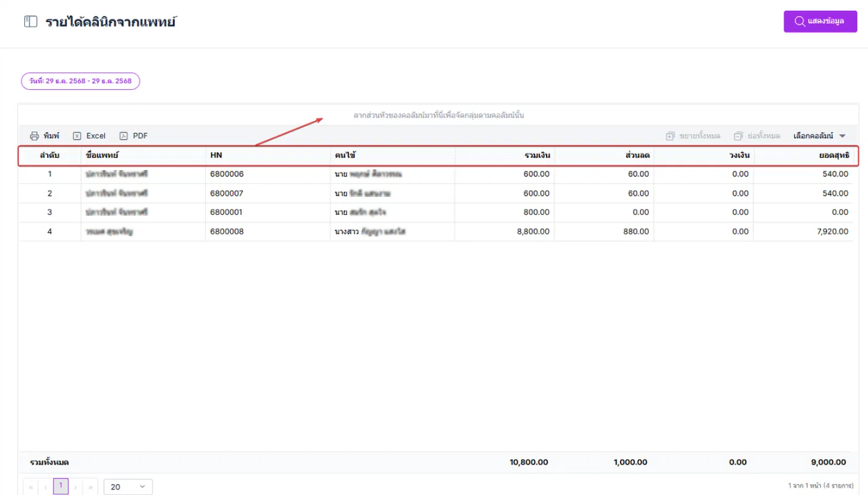Screen dimensions: 868x495
Task: Click the แสดงข้อมูล search button
Action: [820, 21]
